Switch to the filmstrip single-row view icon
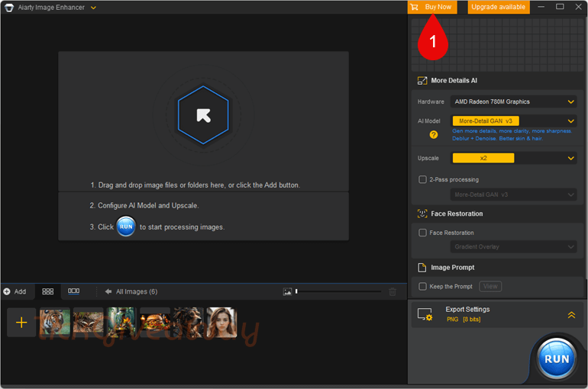The height and width of the screenshot is (389, 588). 73,291
